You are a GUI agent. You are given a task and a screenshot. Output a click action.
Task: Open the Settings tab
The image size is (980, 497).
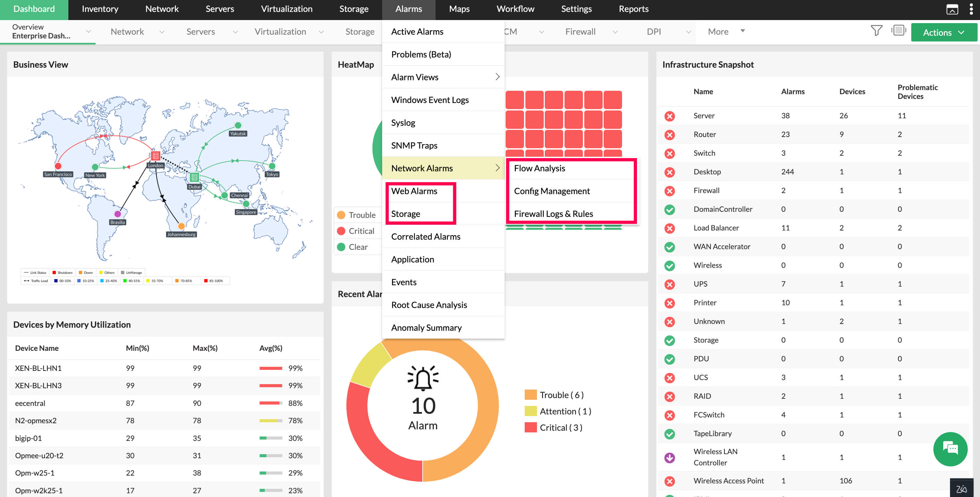pyautogui.click(x=576, y=9)
